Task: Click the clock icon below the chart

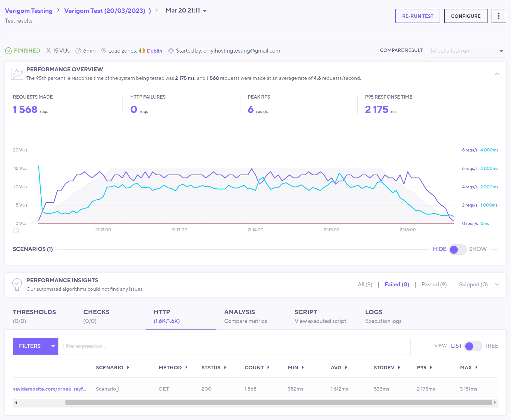Action: [x=16, y=230]
